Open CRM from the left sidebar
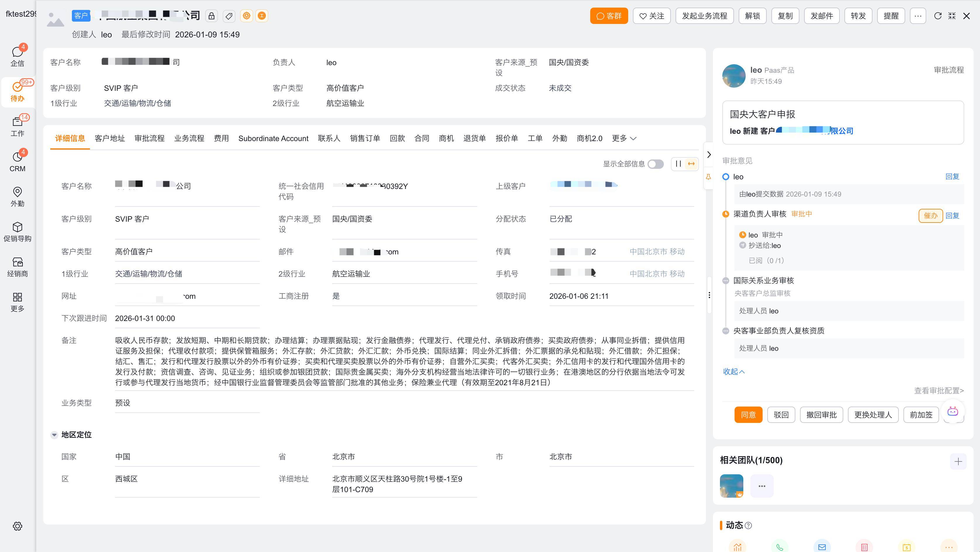980x552 pixels. (x=18, y=162)
